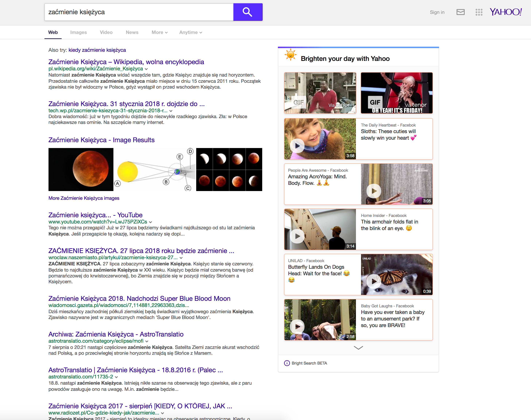
Task: Click 'Amazing AcroYoga: Mind. Body. Flow.' title
Action: click(x=317, y=180)
